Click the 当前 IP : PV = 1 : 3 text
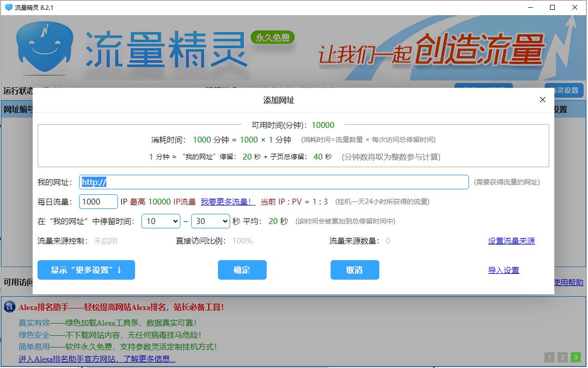 point(294,202)
